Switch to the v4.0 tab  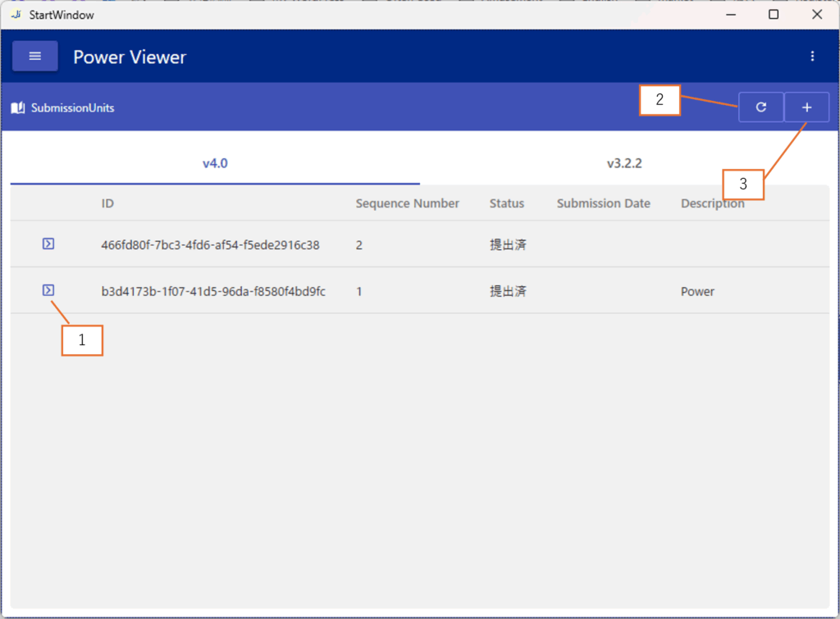[x=215, y=163]
